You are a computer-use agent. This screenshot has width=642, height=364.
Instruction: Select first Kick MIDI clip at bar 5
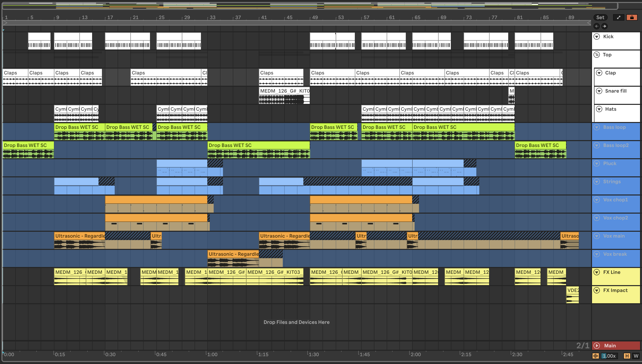tap(39, 41)
